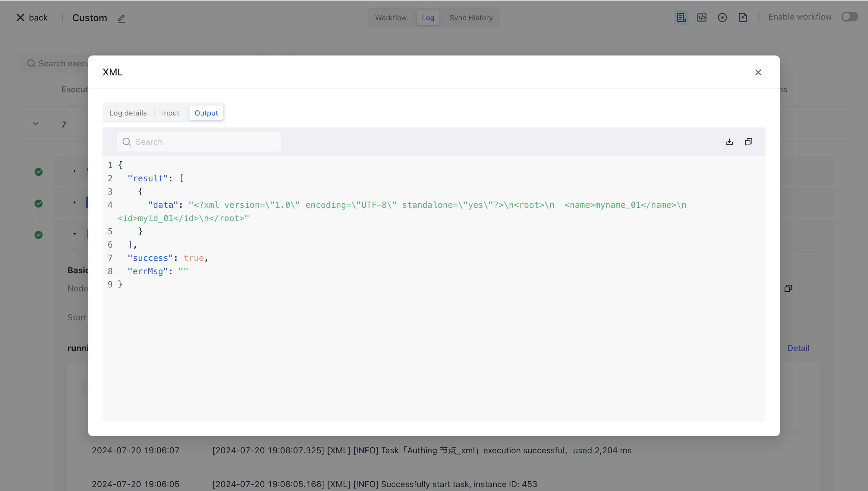Image resolution: width=868 pixels, height=491 pixels.
Task: Click the edit pencil next to Custom
Action: [x=121, y=18]
